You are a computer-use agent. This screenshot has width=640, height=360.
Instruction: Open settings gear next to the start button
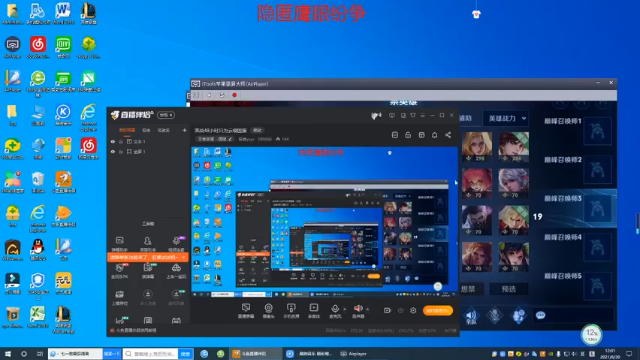(413, 311)
